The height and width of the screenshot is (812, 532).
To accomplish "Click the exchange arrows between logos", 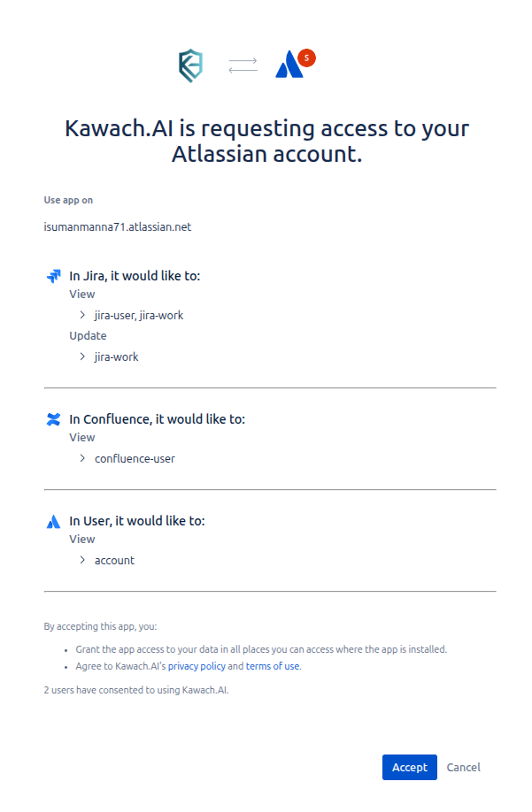I will point(242,64).
